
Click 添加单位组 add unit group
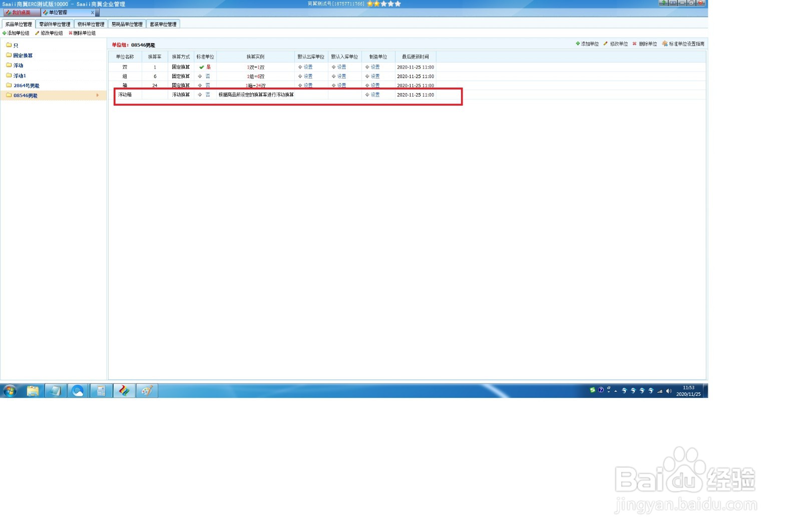coord(16,33)
